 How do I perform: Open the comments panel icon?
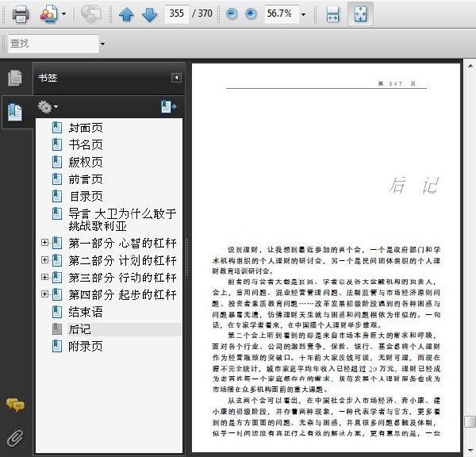pos(15,405)
